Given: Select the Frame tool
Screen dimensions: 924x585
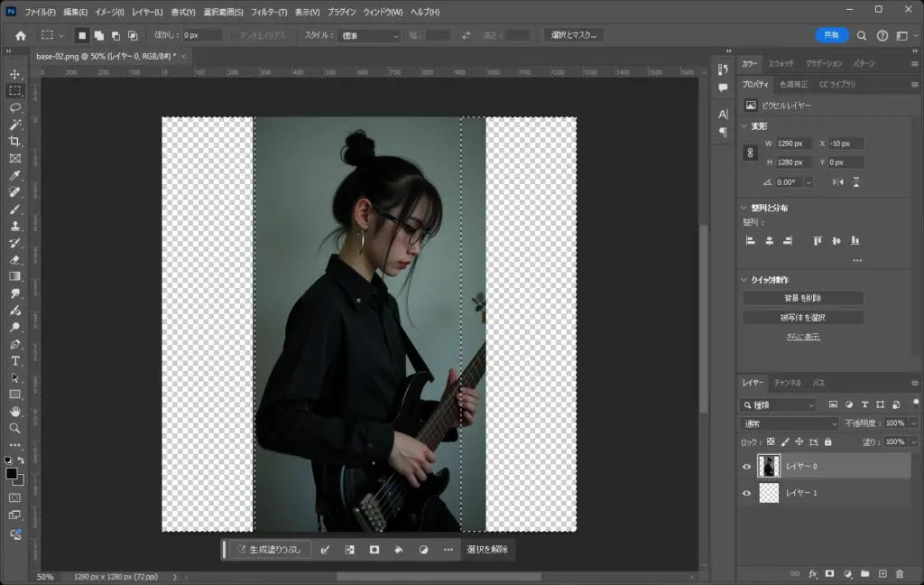Looking at the screenshot, I should (x=15, y=158).
